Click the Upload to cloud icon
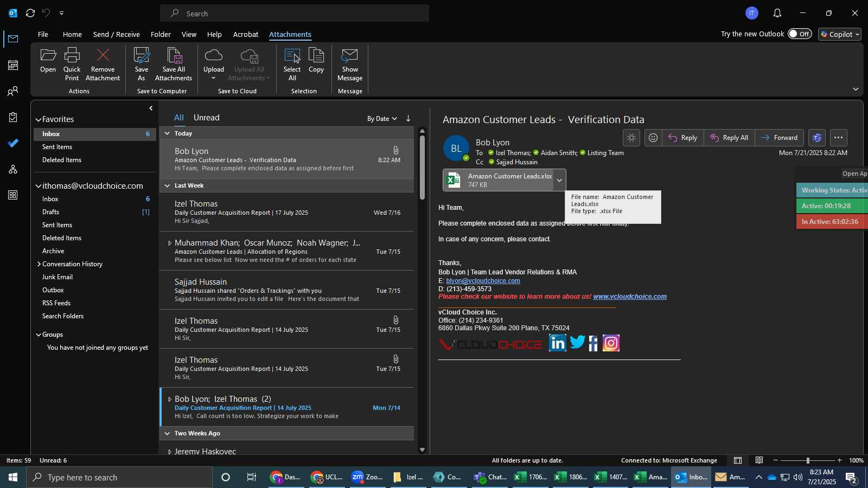This screenshot has height=488, width=868. point(214,64)
